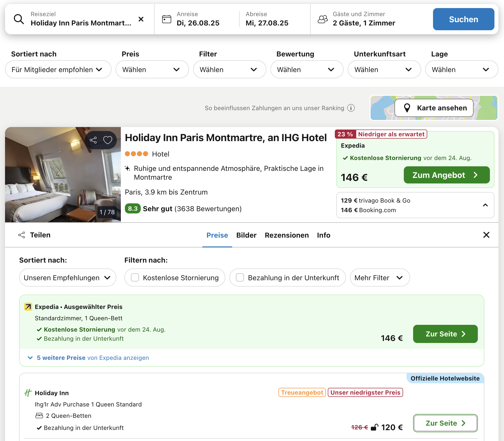Click the 23 % Niedriger als erwartet badge
The width and height of the screenshot is (504, 441).
(x=381, y=134)
